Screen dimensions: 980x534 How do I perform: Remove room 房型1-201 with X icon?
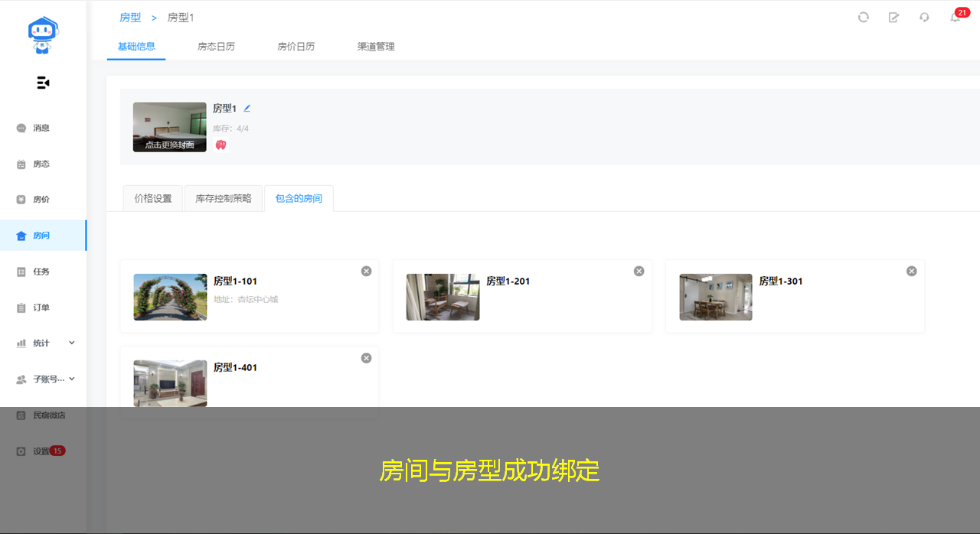coord(639,271)
